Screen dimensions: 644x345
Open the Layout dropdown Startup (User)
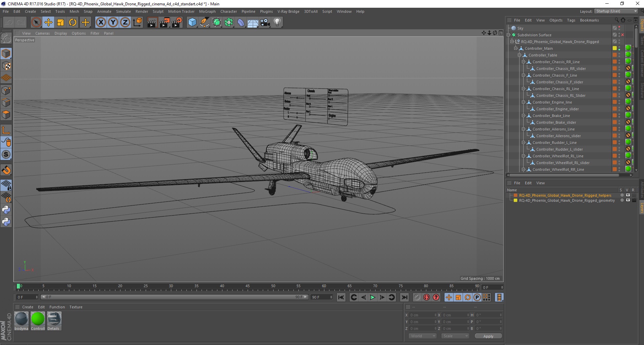coord(616,11)
